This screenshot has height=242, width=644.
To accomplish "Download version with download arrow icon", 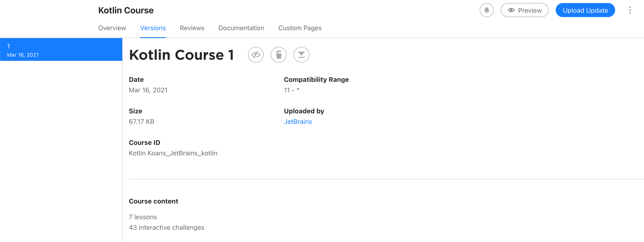I will click(301, 55).
